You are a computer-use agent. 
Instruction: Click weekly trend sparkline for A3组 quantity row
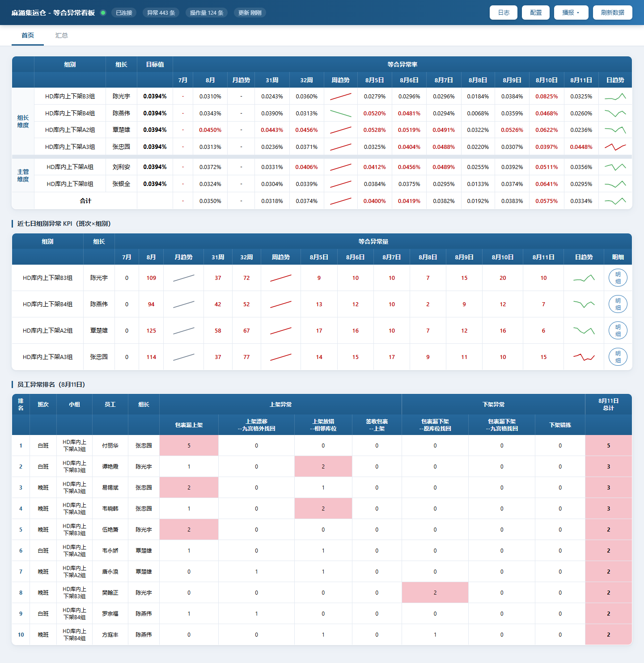point(281,357)
